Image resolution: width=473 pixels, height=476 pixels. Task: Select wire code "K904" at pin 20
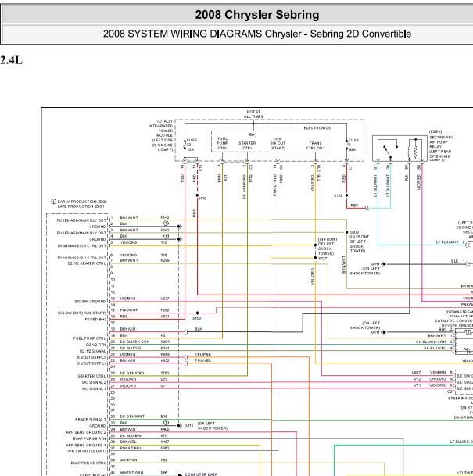coord(165,342)
